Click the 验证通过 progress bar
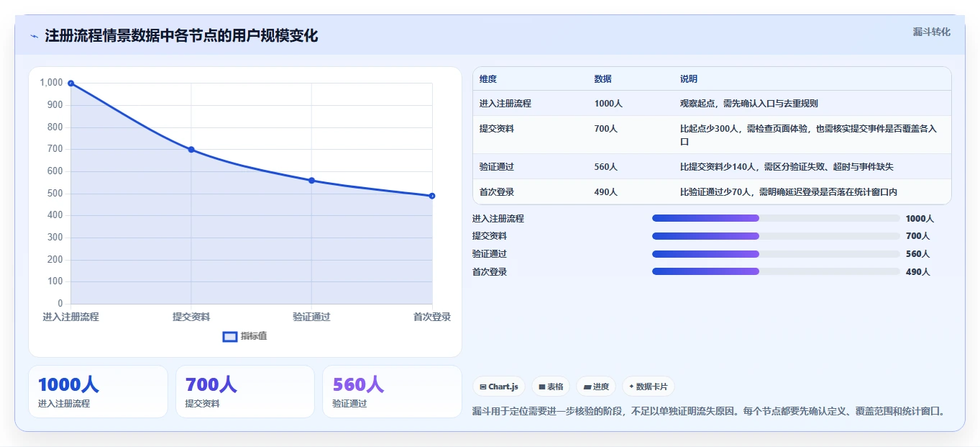This screenshot has width=980, height=447. point(776,254)
